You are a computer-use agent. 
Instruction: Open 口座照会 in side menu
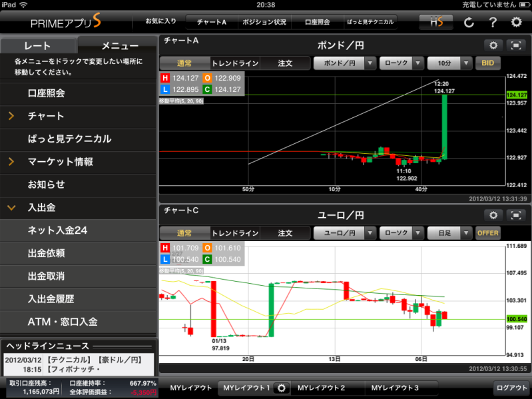click(x=78, y=93)
